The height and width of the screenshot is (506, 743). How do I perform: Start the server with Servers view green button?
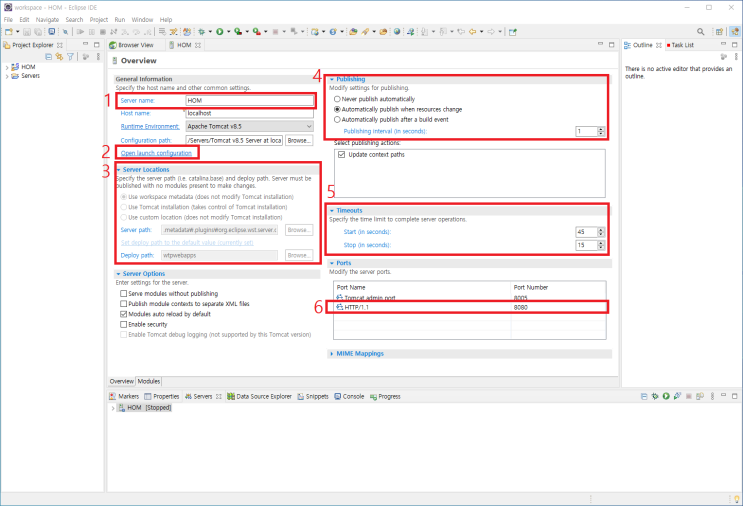(666, 396)
